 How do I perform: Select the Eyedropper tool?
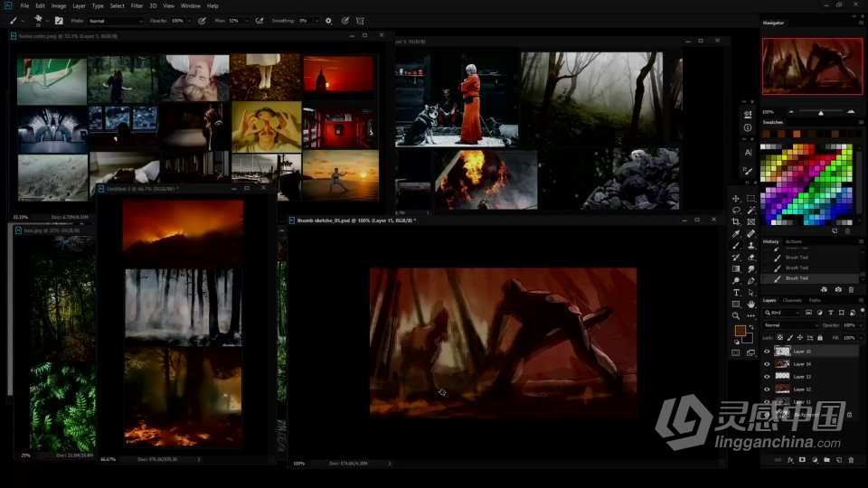pos(736,234)
